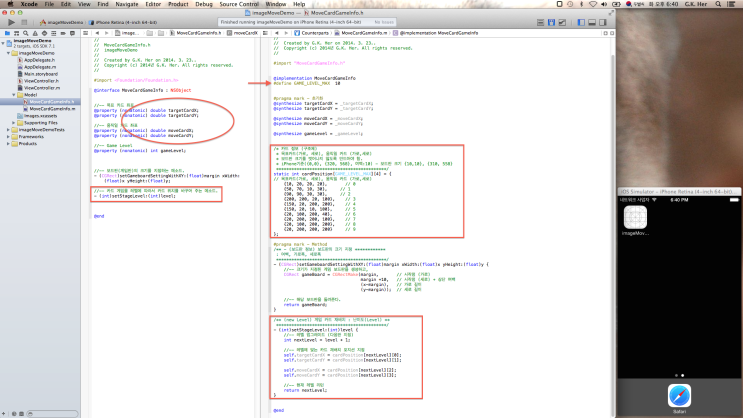Image resolution: width=743 pixels, height=418 pixels.
Task: Expand the Frameworks group
Action: pyautogui.click(x=7, y=136)
